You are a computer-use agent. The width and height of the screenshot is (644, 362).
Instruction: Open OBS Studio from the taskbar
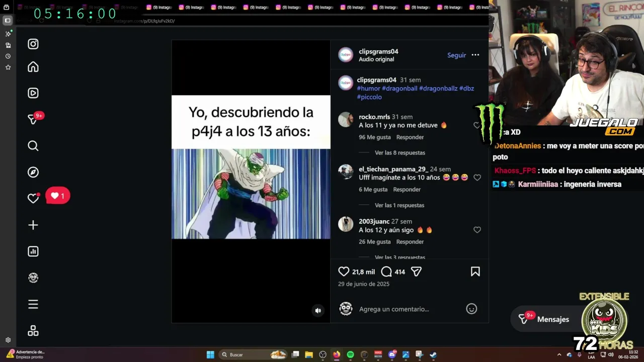pyautogui.click(x=323, y=354)
